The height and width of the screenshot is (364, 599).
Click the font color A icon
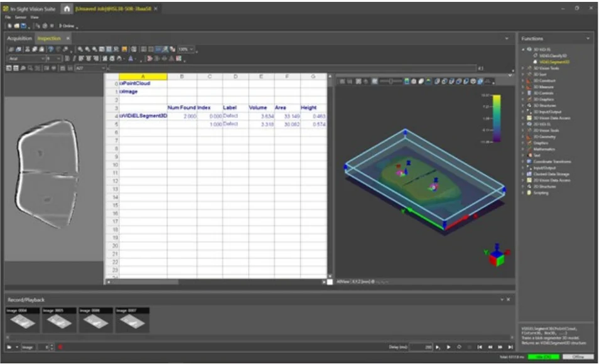pyautogui.click(x=131, y=58)
